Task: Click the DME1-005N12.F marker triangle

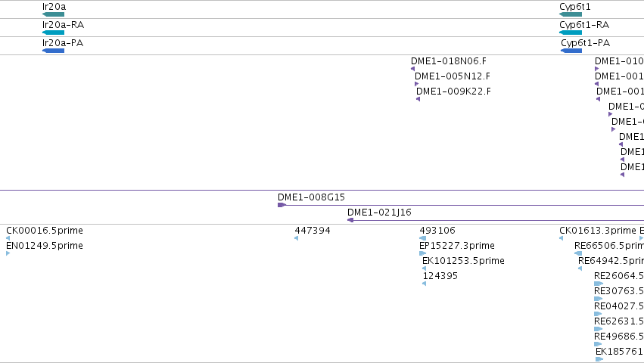Action: 416,84
